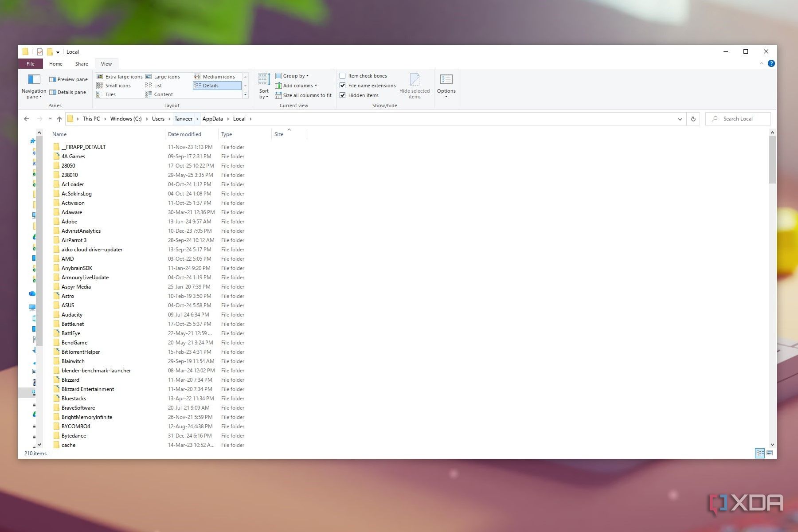Click AppData in the address breadcrumb
798x532 pixels.
(213, 119)
